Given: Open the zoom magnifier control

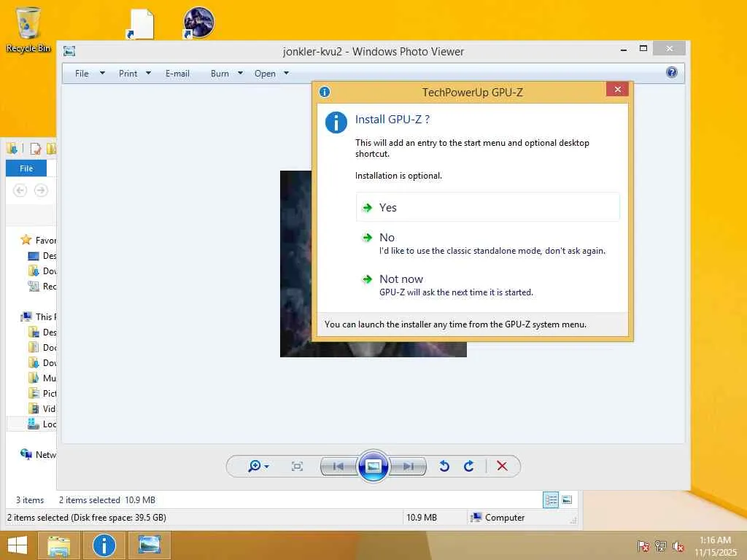Looking at the screenshot, I should pos(255,466).
